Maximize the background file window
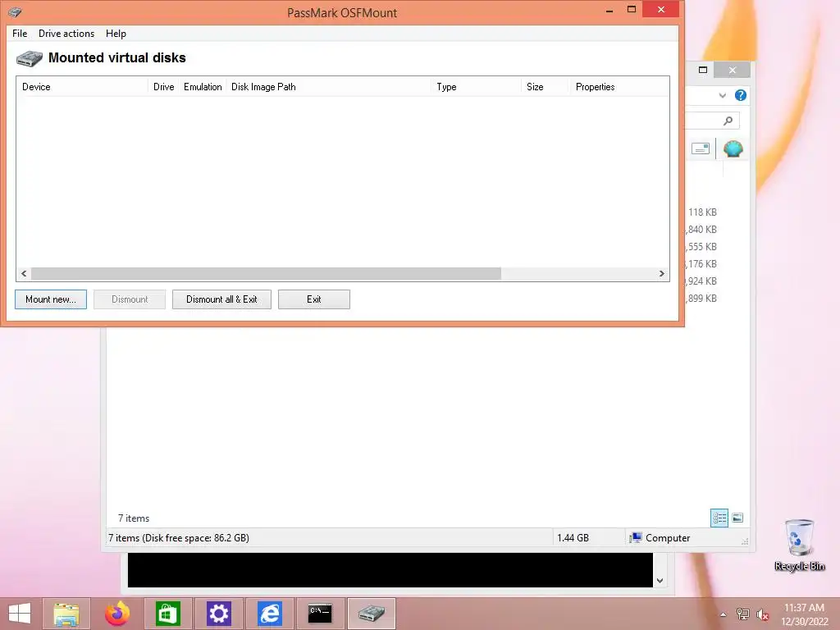840x630 pixels. [x=703, y=70]
